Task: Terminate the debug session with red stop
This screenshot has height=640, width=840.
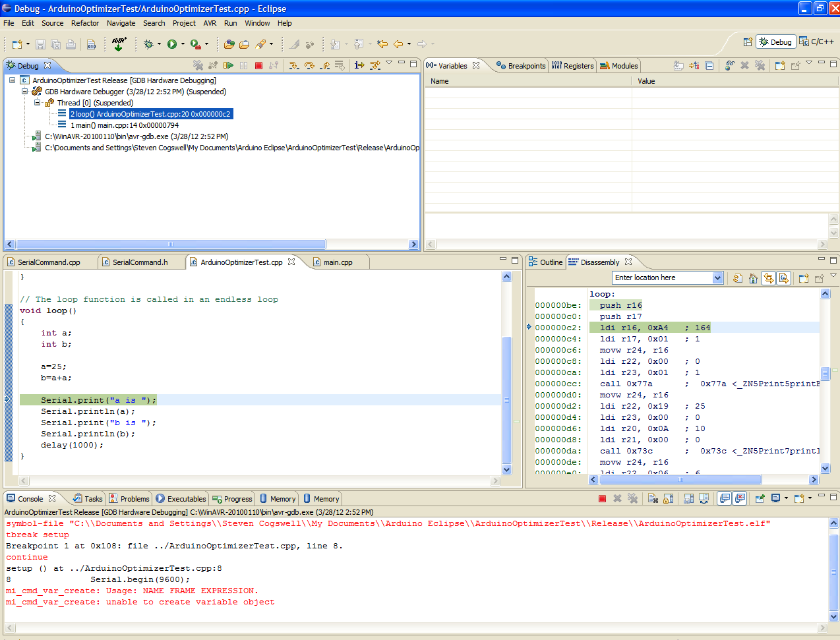Action: click(x=259, y=65)
